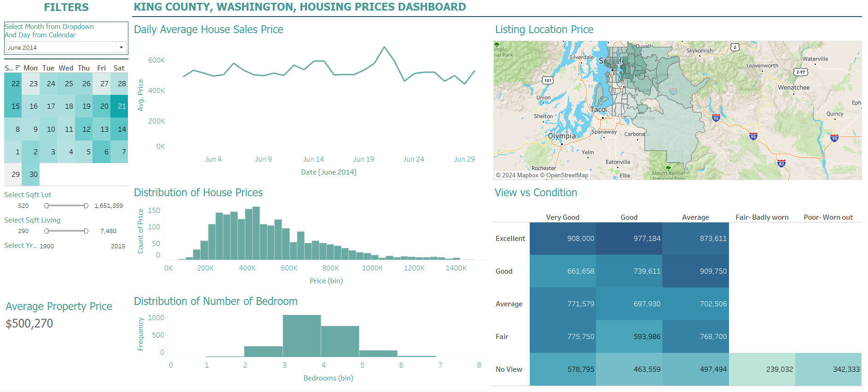Click right handle of Sqft Living slider

[86, 231]
